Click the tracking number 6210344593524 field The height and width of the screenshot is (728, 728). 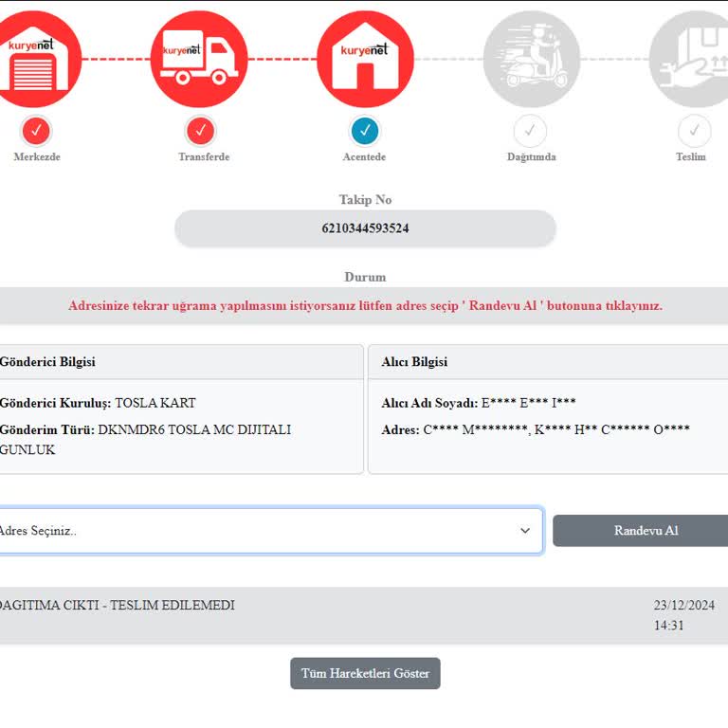[365, 227]
